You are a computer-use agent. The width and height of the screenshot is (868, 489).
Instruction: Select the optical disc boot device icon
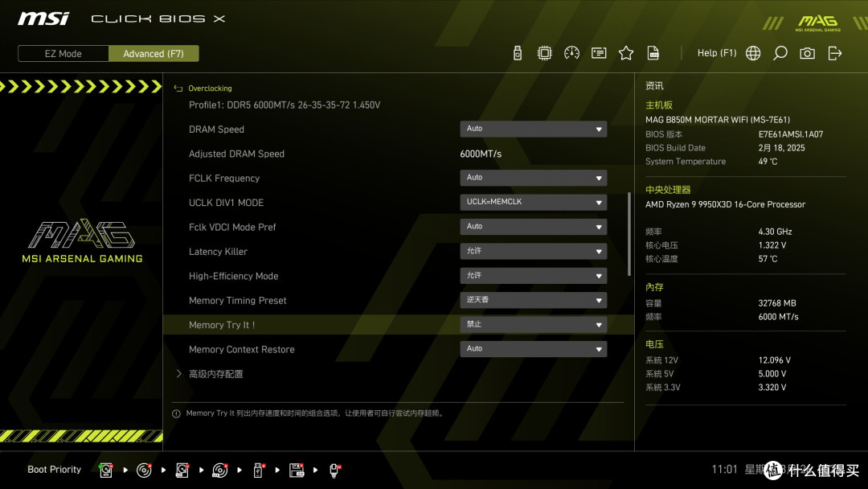click(144, 471)
